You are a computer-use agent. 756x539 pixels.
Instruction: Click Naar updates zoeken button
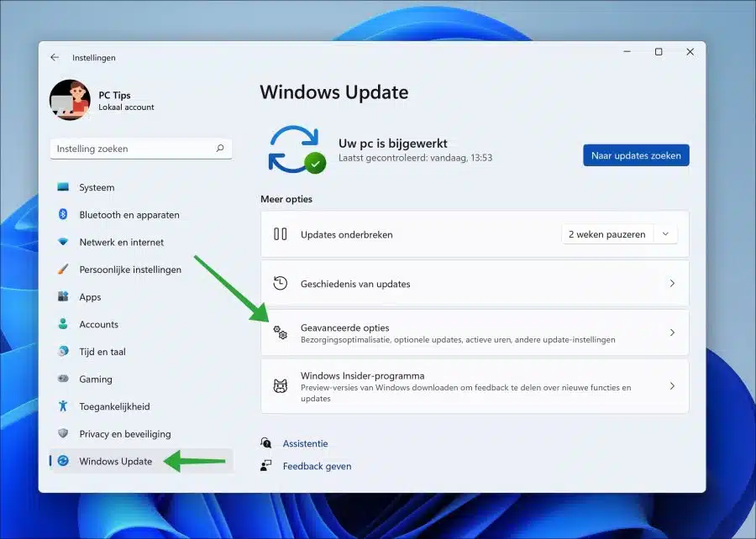pyautogui.click(x=636, y=155)
